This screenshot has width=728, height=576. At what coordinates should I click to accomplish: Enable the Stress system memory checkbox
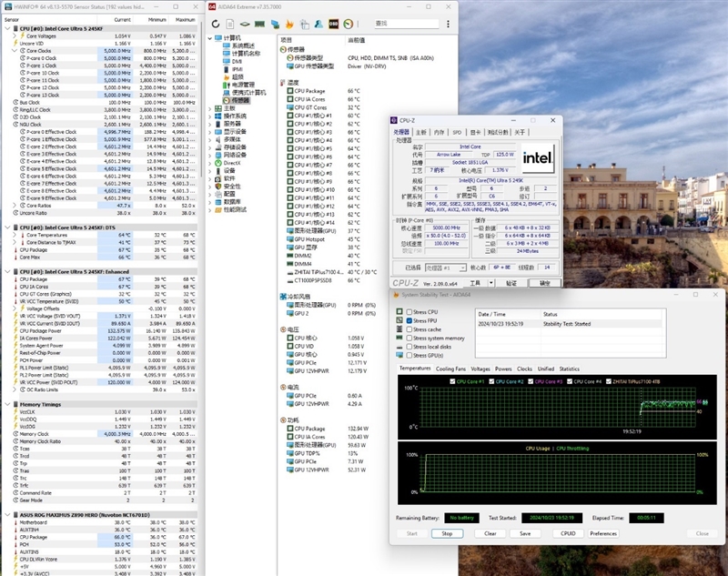(x=409, y=338)
